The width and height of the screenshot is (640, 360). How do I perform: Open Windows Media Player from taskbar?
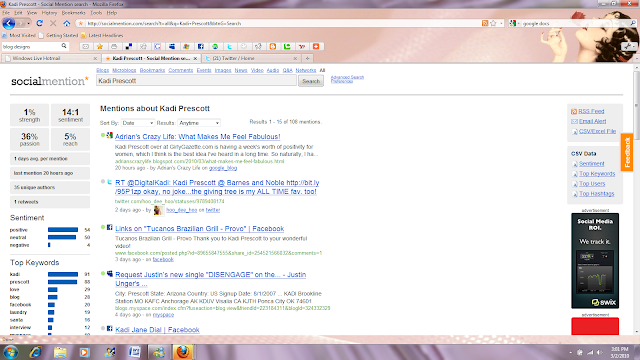(x=84, y=352)
